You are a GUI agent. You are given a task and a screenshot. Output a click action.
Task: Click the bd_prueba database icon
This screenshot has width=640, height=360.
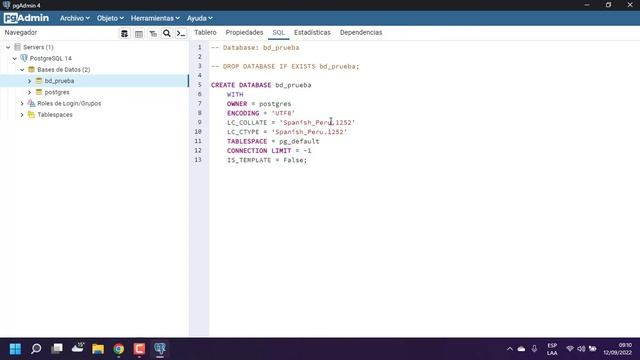(x=39, y=81)
